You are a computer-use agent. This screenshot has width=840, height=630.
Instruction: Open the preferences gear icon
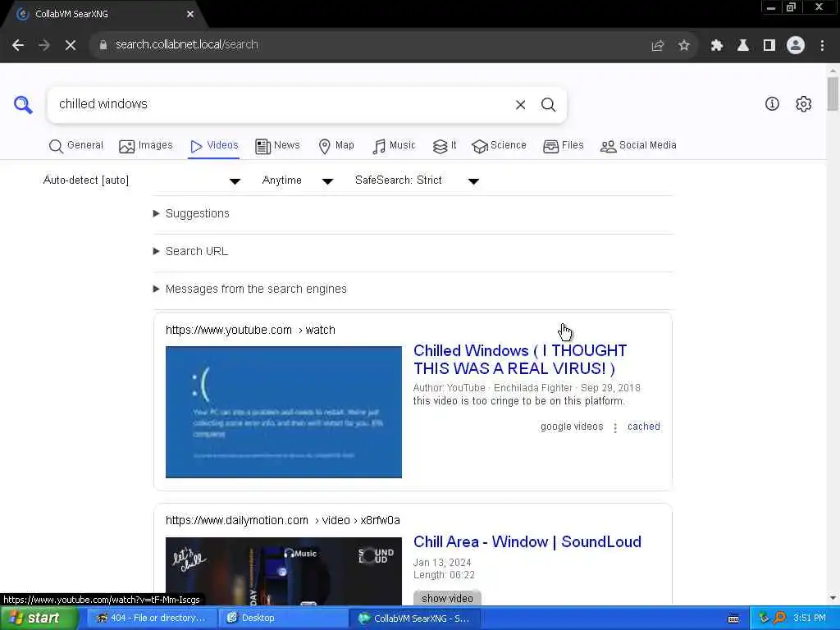pyautogui.click(x=804, y=104)
